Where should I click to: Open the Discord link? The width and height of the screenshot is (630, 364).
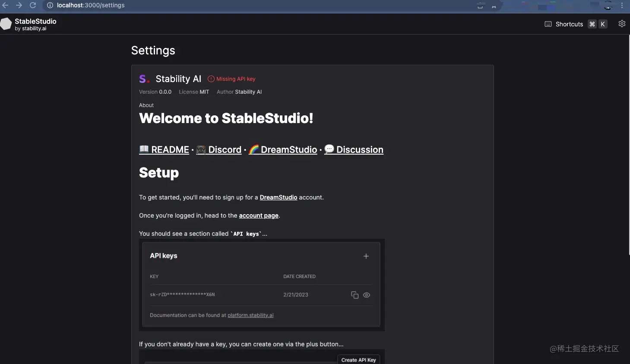219,149
